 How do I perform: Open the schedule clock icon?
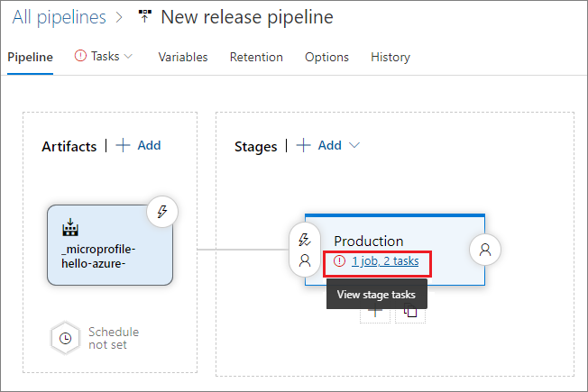pos(65,338)
